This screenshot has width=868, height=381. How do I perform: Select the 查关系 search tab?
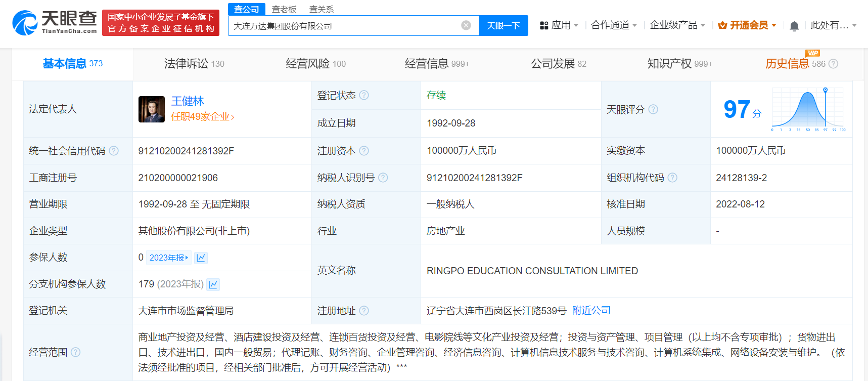coord(322,9)
